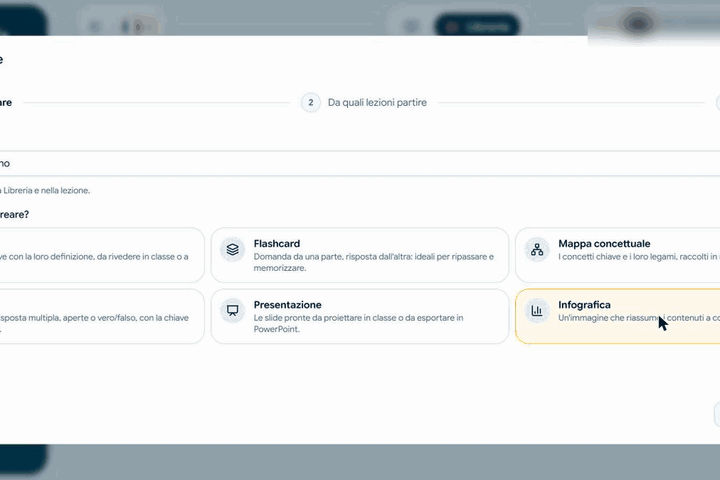Image resolution: width=720 pixels, height=480 pixels.
Task: Choose the Mappa concettuale option title
Action: click(604, 243)
